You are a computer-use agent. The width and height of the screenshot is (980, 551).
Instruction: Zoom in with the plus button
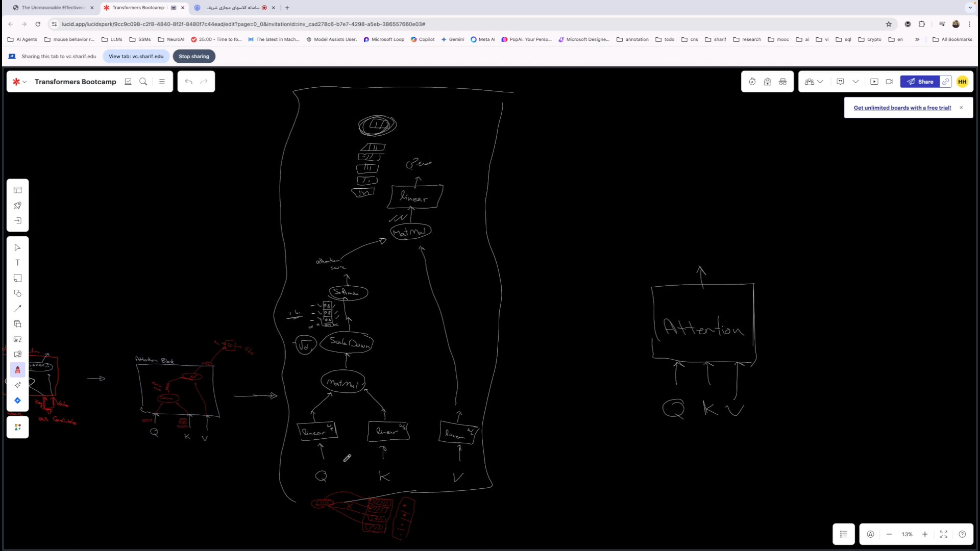(925, 534)
